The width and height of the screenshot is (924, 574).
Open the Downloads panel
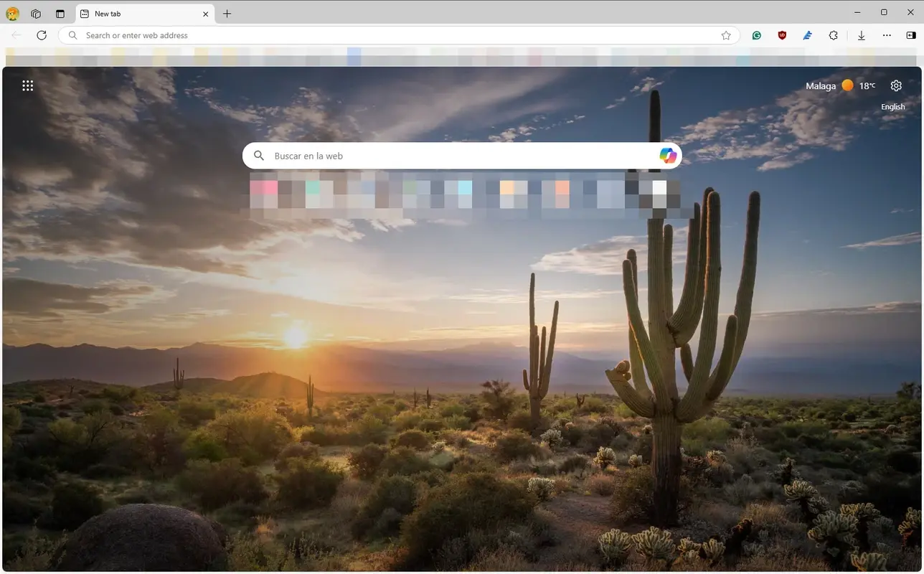point(861,35)
